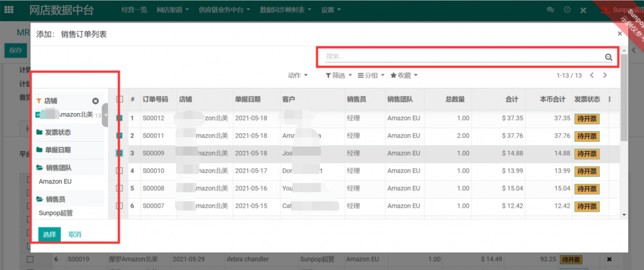Open the 数据同步映射表 menu
Screen dimensions: 644x270
(x=285, y=10)
